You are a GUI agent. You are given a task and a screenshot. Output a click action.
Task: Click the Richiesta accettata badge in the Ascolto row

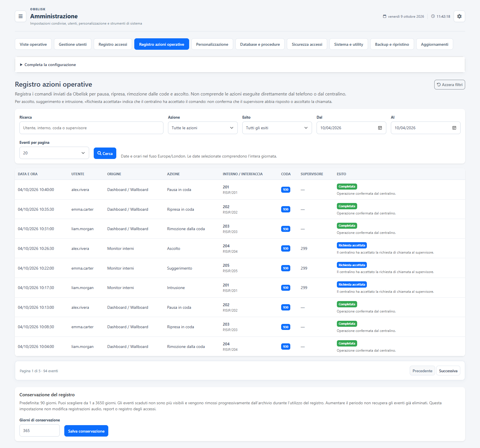(352, 245)
